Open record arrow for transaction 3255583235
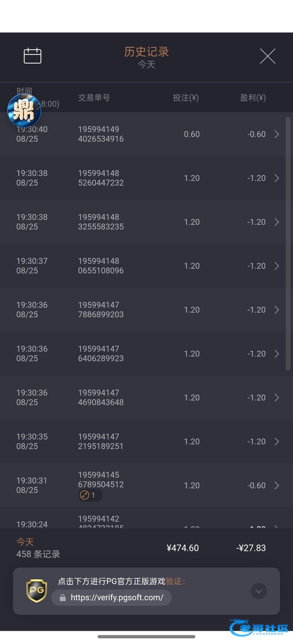This screenshot has height=644, width=293. 277,222
